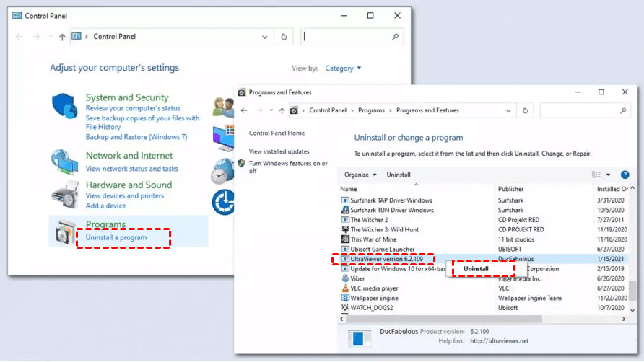Click The Witcher 3 wolf icon
Screen dimensions: 644x362
click(345, 229)
